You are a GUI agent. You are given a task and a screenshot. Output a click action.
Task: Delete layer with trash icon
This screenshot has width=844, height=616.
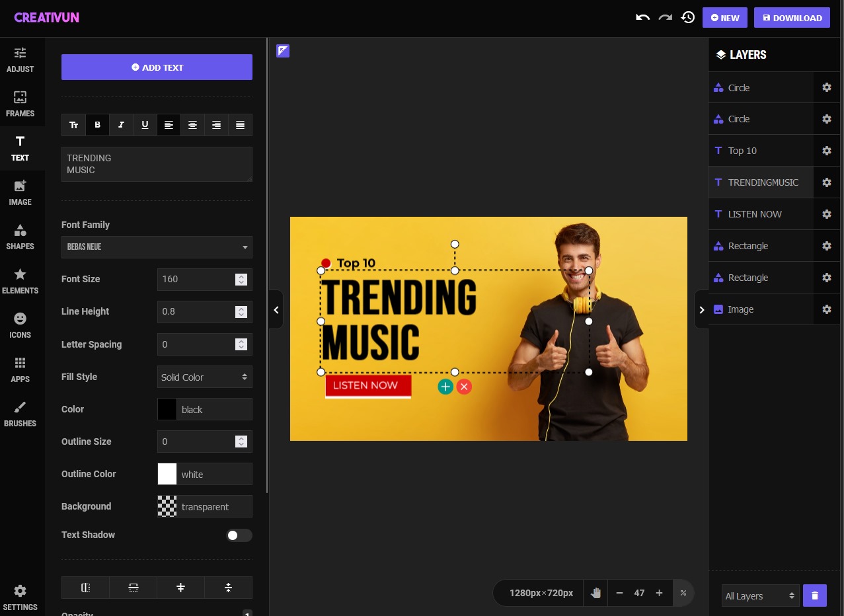[814, 596]
